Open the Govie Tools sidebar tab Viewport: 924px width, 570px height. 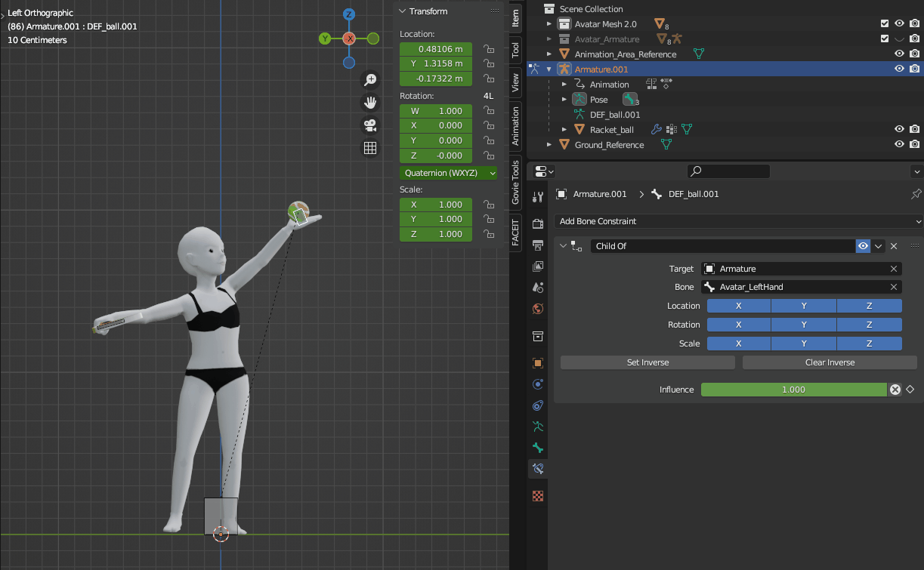pos(516,182)
